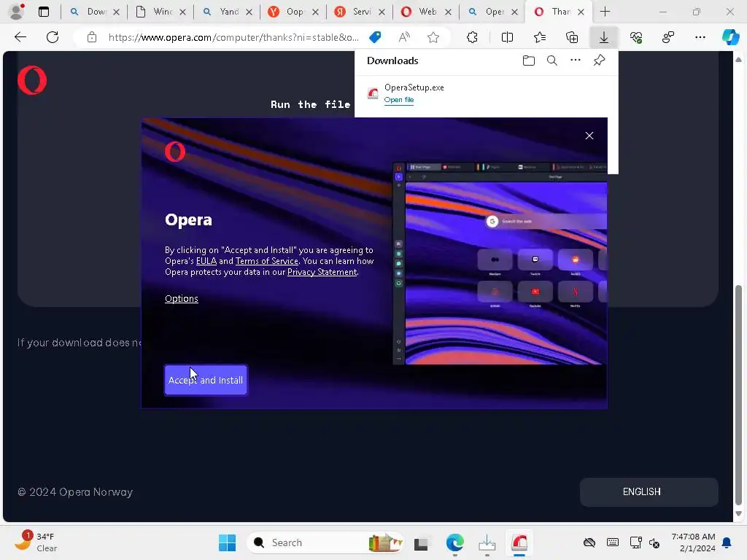The image size is (747, 560).
Task: Open the Copilot sidebar icon
Action: 730,37
